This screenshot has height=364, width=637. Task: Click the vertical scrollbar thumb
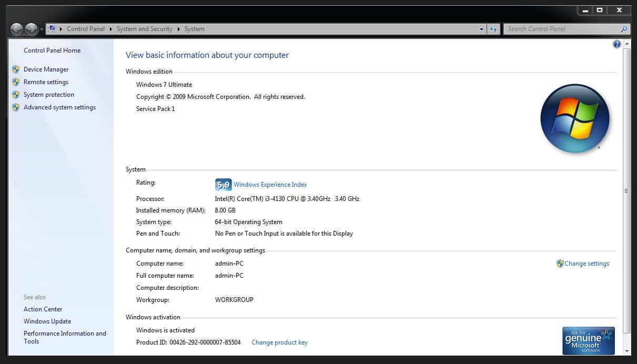click(x=626, y=191)
